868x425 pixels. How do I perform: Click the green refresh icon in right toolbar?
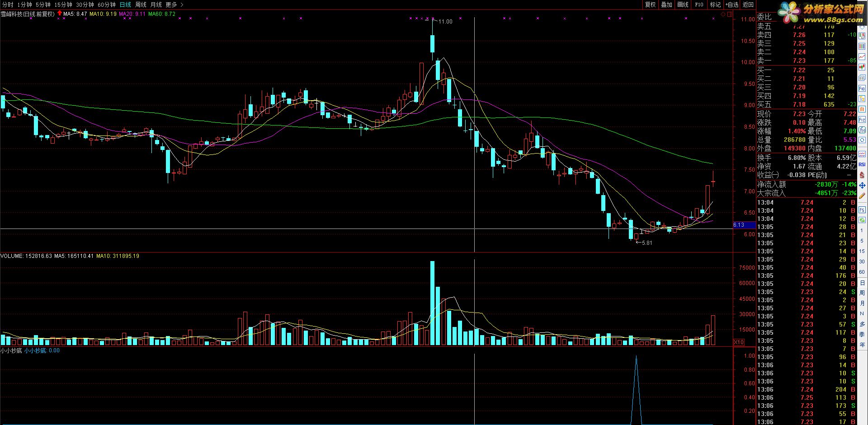(x=862, y=219)
